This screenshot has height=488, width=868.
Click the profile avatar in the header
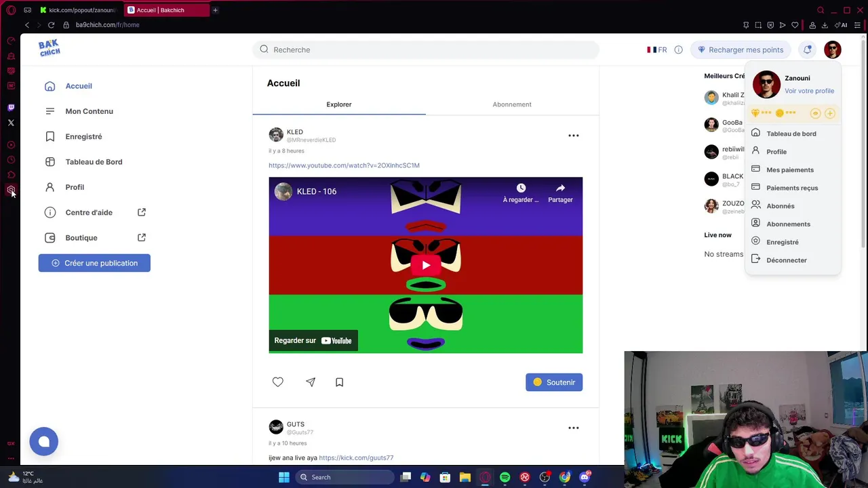click(x=833, y=49)
